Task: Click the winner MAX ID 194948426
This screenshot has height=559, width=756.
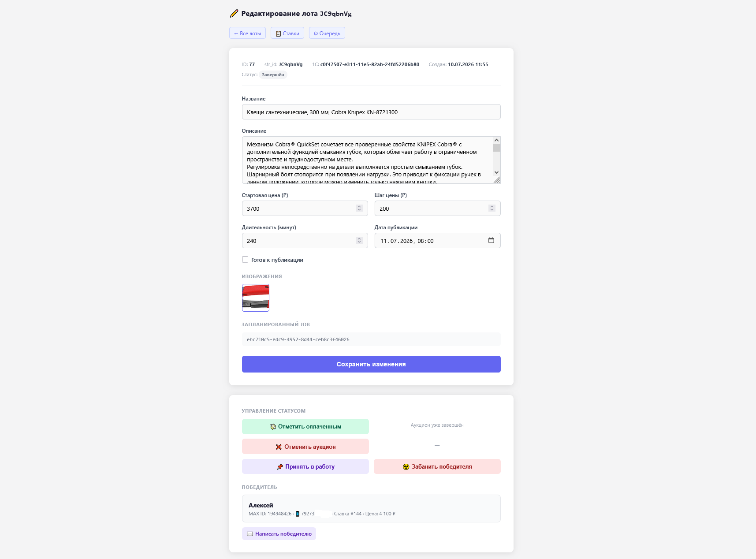Action: click(270, 514)
